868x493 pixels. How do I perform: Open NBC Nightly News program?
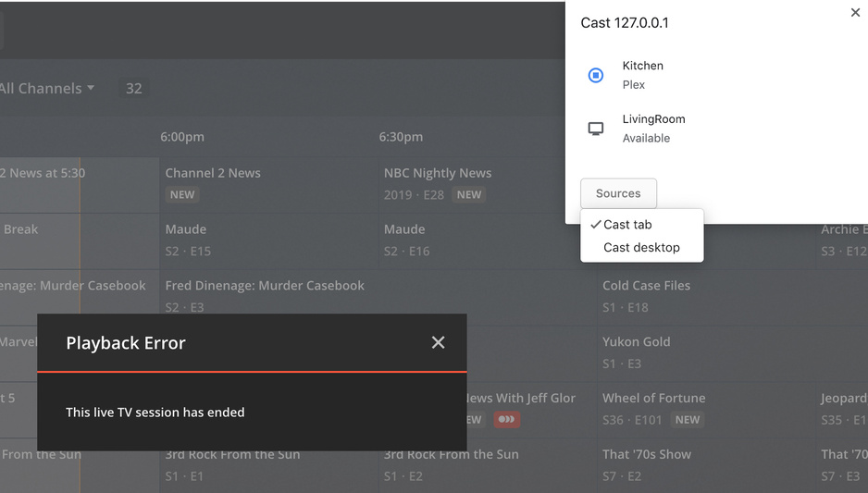coord(438,173)
